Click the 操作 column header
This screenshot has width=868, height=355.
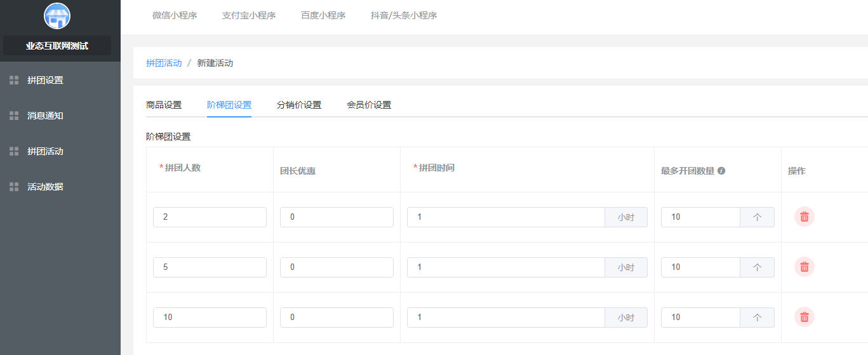click(797, 171)
